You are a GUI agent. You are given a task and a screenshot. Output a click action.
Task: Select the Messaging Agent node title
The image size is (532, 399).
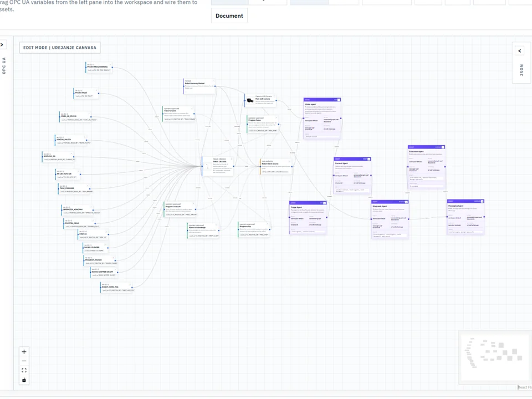pyautogui.click(x=456, y=206)
